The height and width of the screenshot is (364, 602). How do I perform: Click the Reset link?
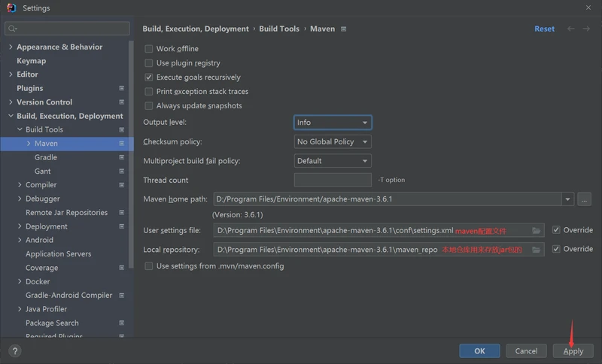click(x=544, y=29)
